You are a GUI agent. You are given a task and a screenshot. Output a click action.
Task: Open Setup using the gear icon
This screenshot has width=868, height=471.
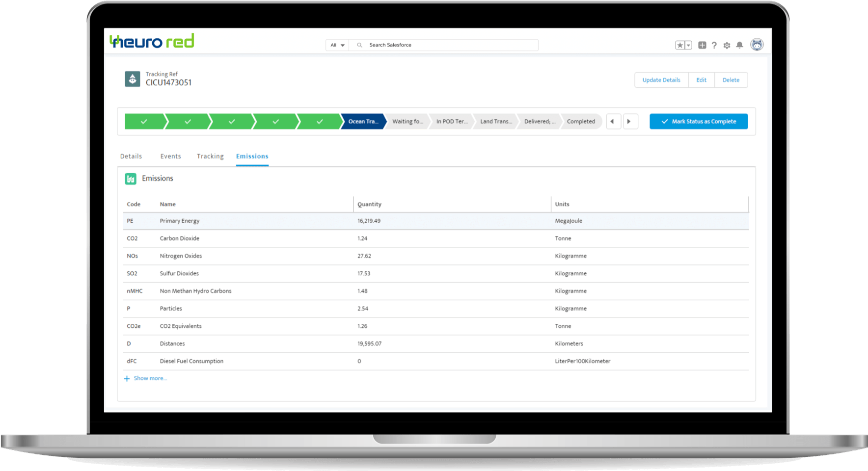727,45
